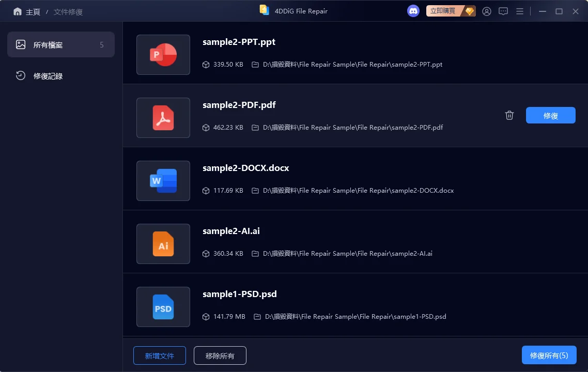Click the 339.50 KB file size
Screen dimensions: 588x372
click(228, 65)
